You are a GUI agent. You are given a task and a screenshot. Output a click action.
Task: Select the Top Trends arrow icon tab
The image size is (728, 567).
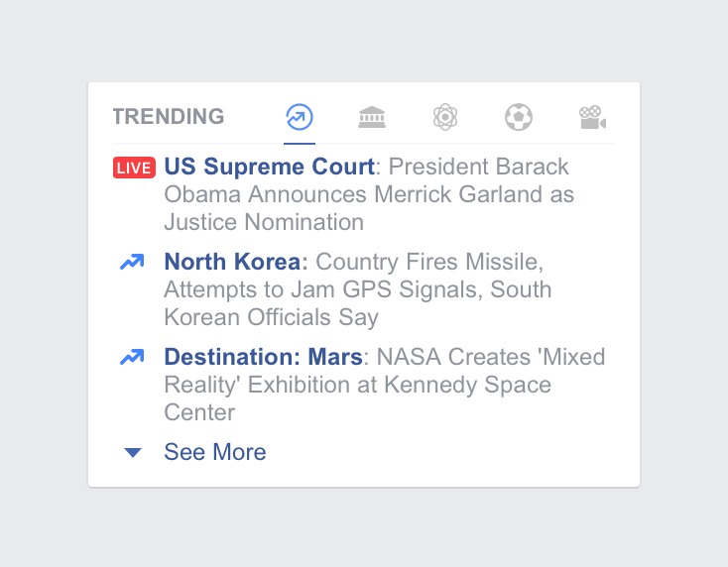(299, 118)
